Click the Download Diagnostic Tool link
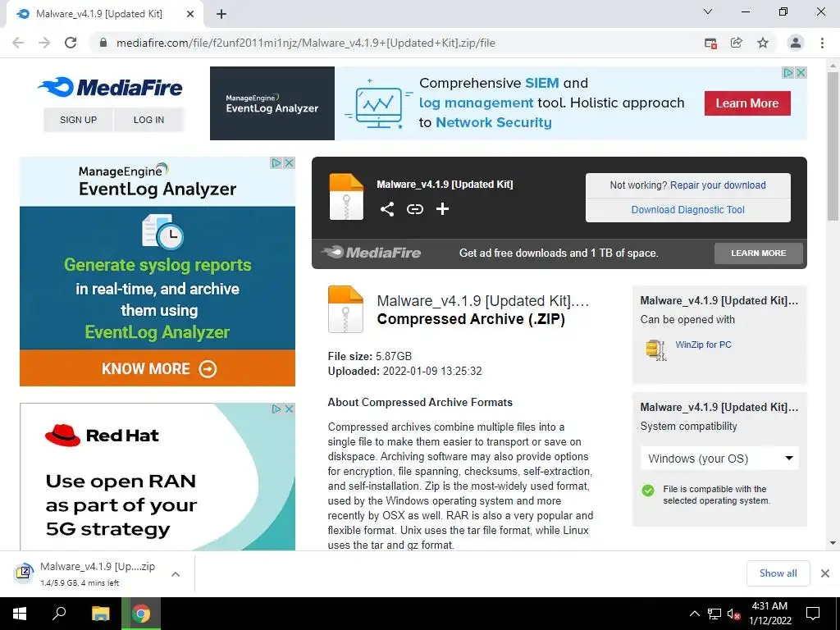 pos(688,209)
